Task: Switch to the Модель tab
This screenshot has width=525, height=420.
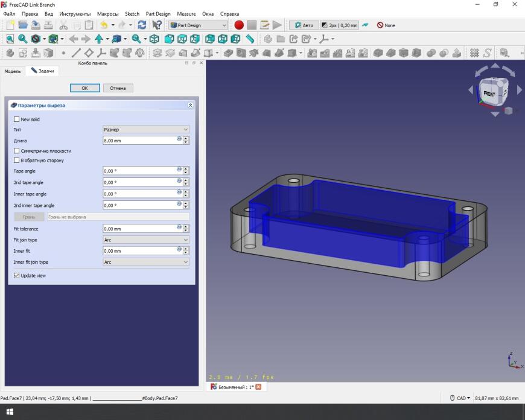Action: [13, 71]
